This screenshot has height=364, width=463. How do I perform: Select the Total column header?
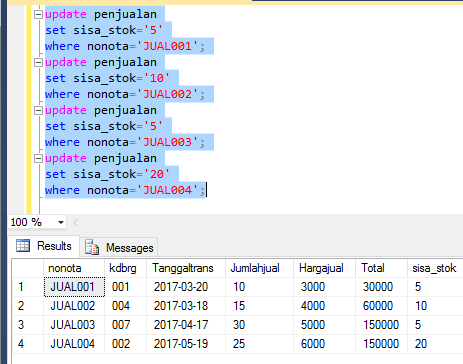(x=382, y=268)
